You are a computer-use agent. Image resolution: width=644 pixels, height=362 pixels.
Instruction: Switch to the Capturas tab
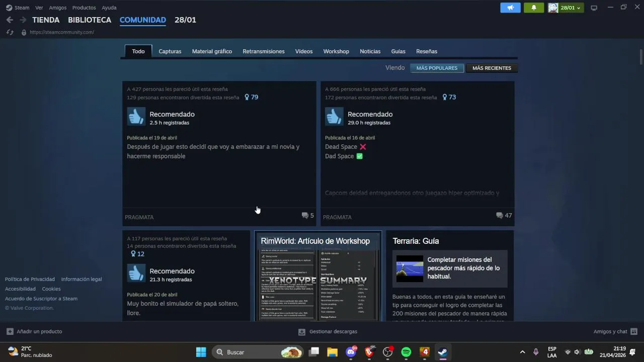(x=170, y=51)
